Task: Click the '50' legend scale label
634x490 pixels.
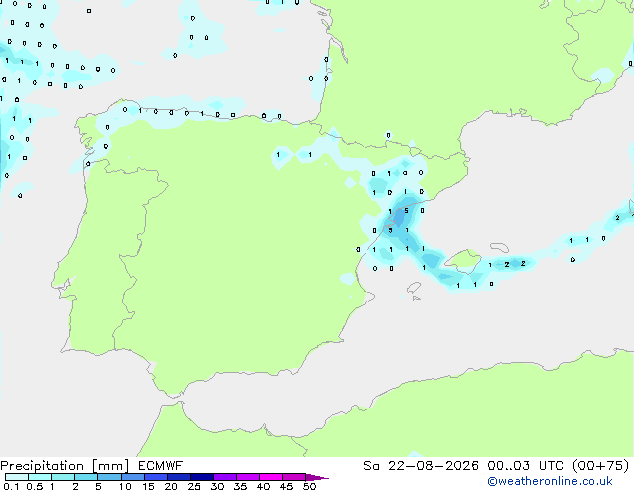Action: 309,486
